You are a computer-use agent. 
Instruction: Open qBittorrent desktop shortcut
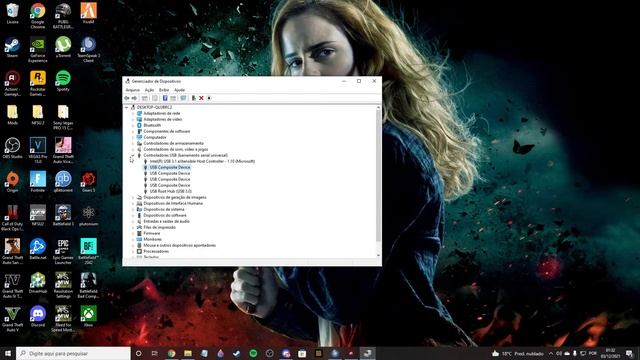pos(63,182)
